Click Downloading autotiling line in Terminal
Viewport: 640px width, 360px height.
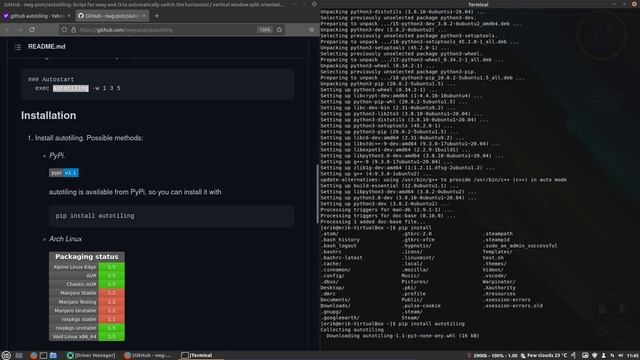(x=402, y=336)
